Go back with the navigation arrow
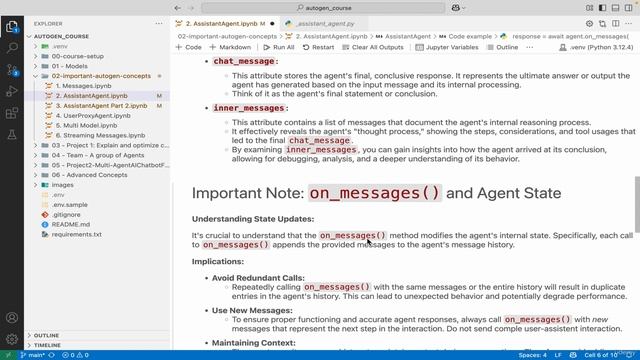The height and width of the screenshot is (360, 640). click(177, 8)
